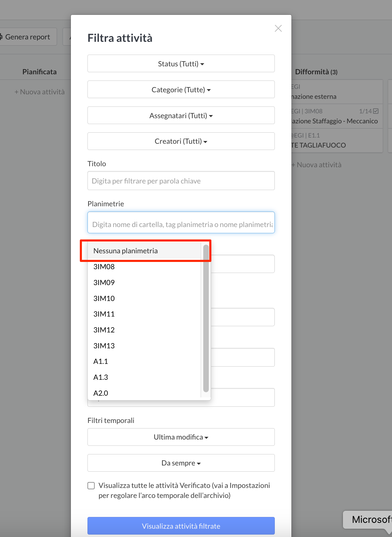The width and height of the screenshot is (392, 537).
Task: Click Visualizza attività filtrate button
Action: (181, 526)
